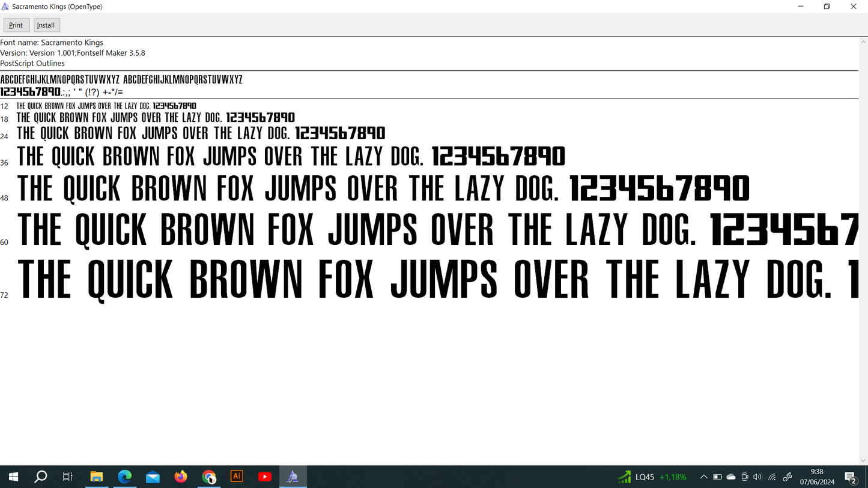Click the Font Viewer taskbar icon
The width and height of the screenshot is (868, 488).
point(293,477)
